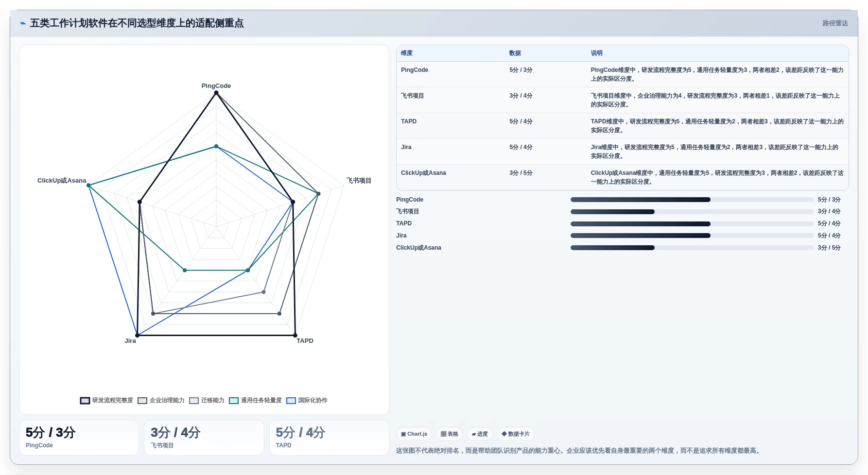Click the PingCode radar axis label
Screen dimensions: 868x475
pos(216,86)
